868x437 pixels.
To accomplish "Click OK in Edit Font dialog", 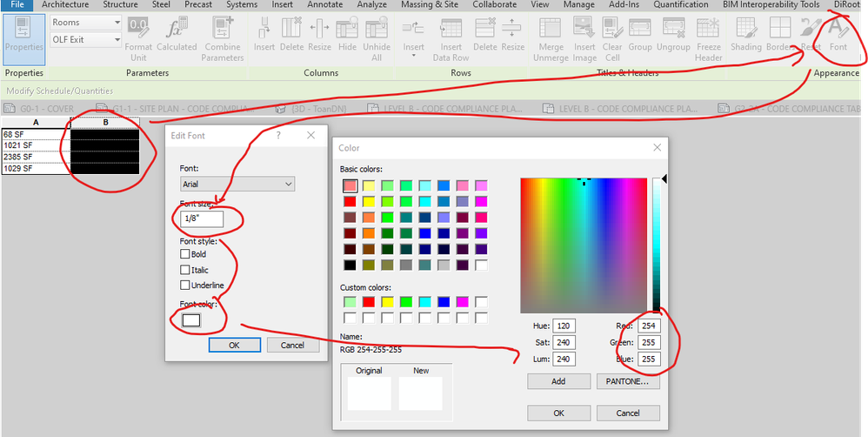I will (234, 345).
